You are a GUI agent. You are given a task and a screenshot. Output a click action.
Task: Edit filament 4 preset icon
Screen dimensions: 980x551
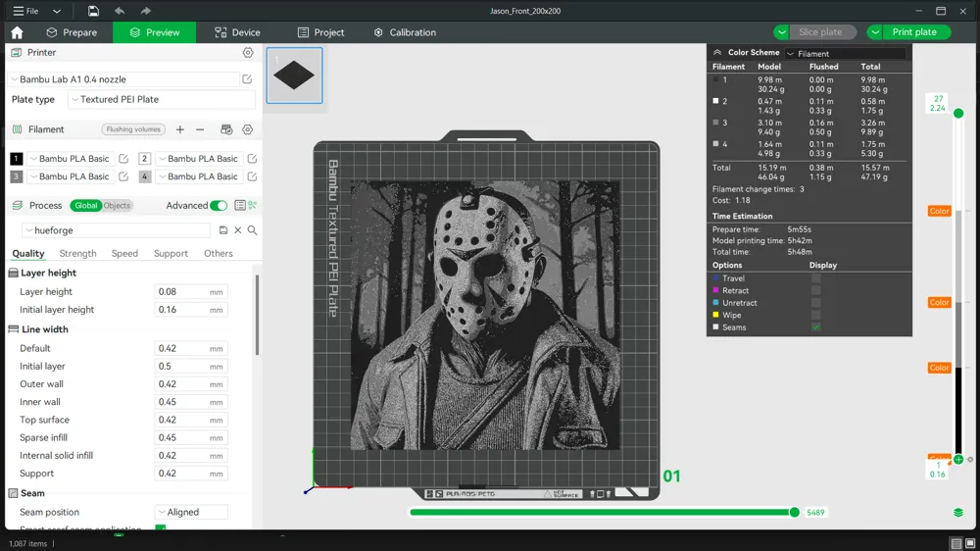pos(252,176)
